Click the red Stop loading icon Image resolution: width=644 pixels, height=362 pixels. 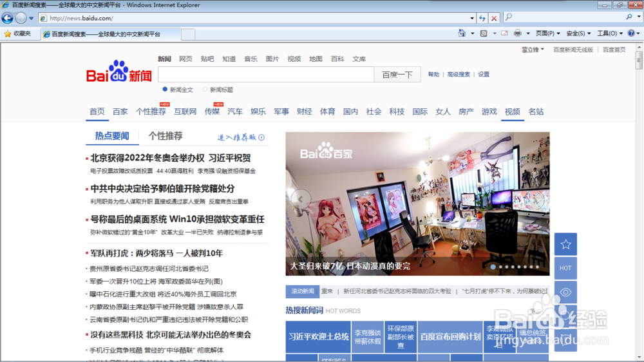click(494, 18)
